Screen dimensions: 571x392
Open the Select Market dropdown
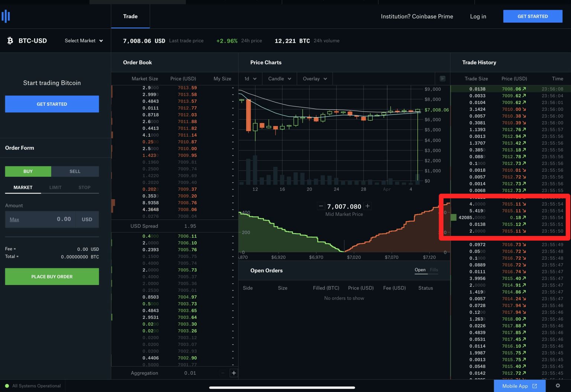(x=83, y=41)
